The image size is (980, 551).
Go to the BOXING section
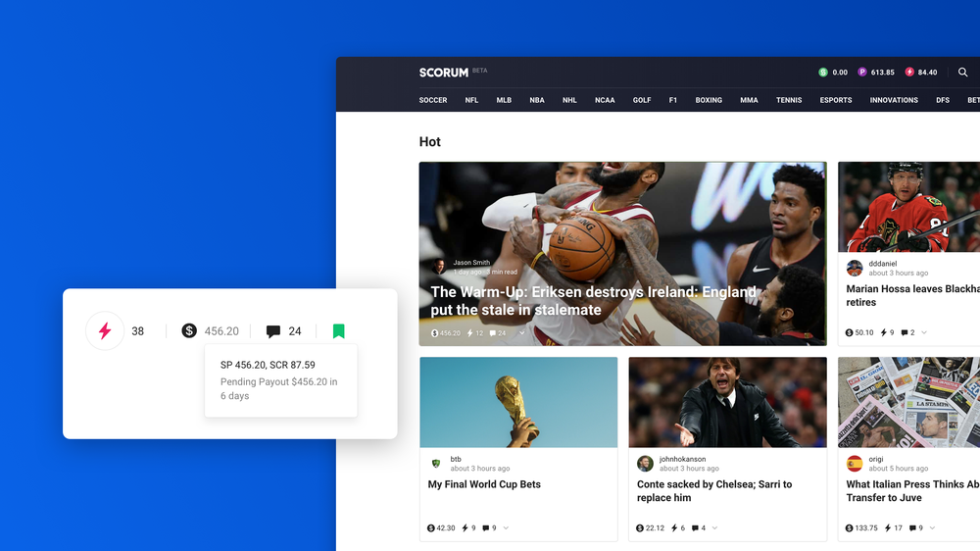coord(709,100)
